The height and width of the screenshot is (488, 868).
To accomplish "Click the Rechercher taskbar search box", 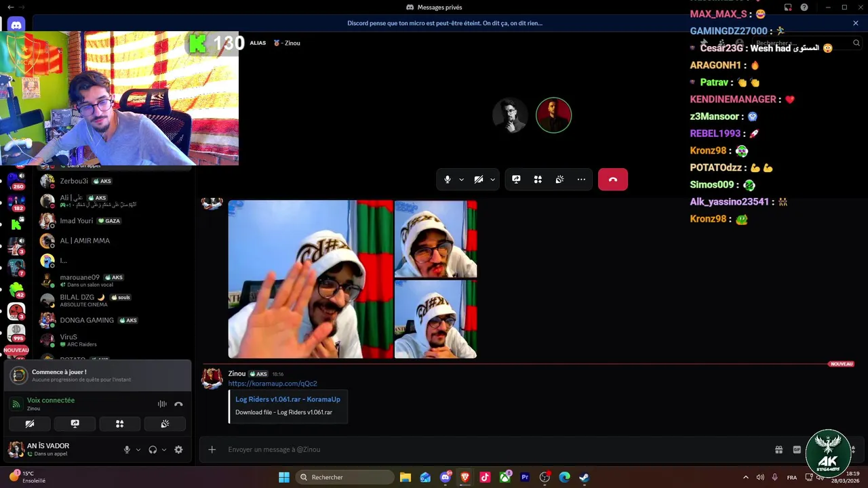I will point(345,477).
